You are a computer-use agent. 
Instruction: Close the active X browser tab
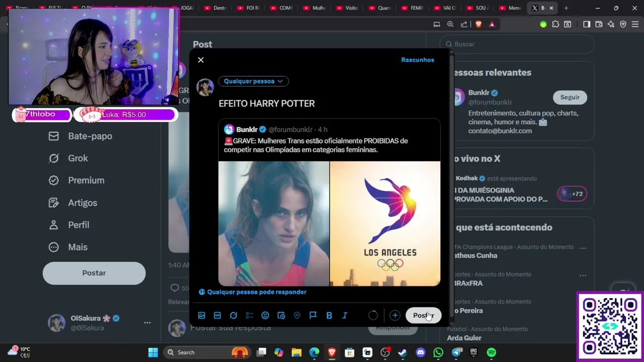click(x=551, y=8)
